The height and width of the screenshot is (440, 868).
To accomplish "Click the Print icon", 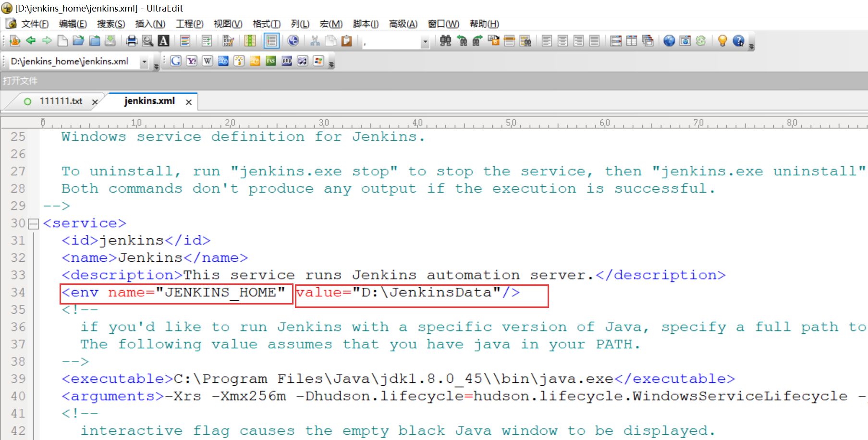I will coord(132,41).
